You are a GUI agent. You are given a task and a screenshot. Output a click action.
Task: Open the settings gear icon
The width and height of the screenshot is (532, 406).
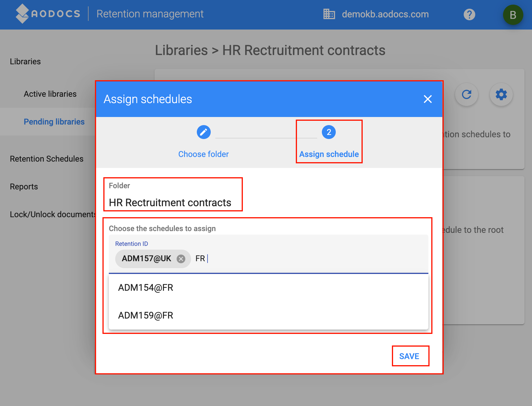pos(501,94)
